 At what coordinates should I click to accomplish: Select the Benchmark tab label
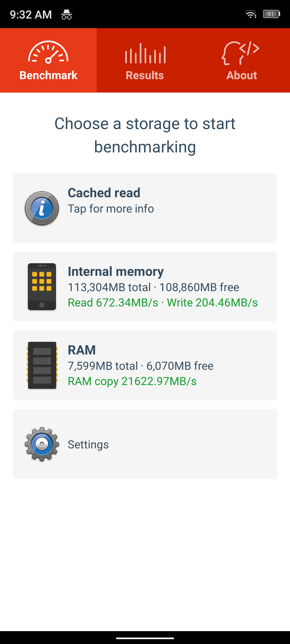pyautogui.click(x=48, y=75)
